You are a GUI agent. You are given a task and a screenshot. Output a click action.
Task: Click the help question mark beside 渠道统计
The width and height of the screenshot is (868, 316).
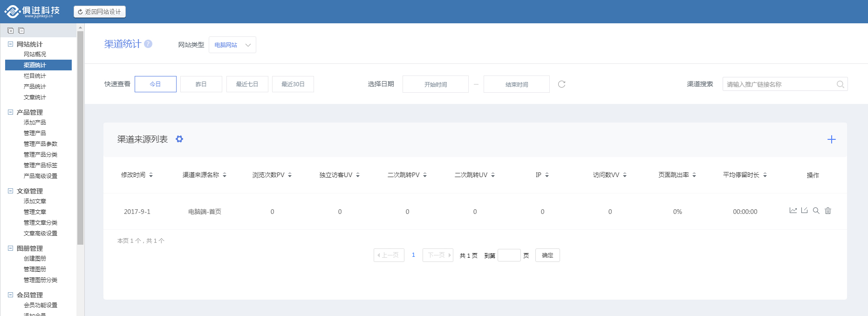(x=148, y=44)
